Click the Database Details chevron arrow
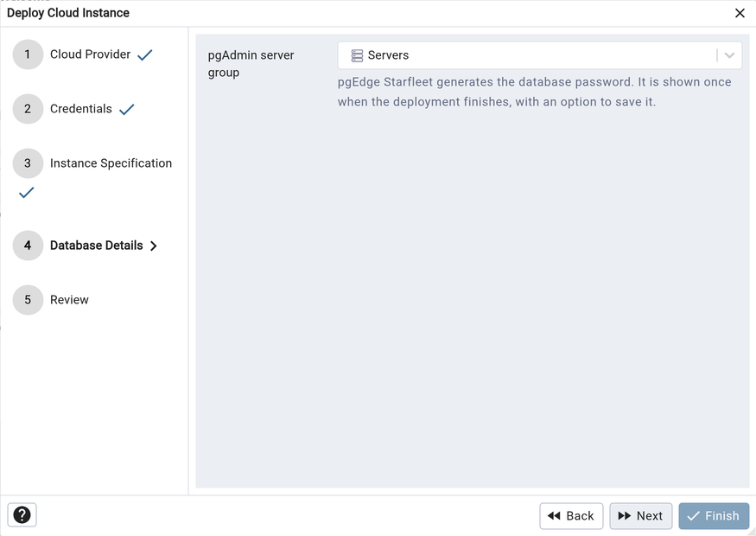 [x=153, y=246]
